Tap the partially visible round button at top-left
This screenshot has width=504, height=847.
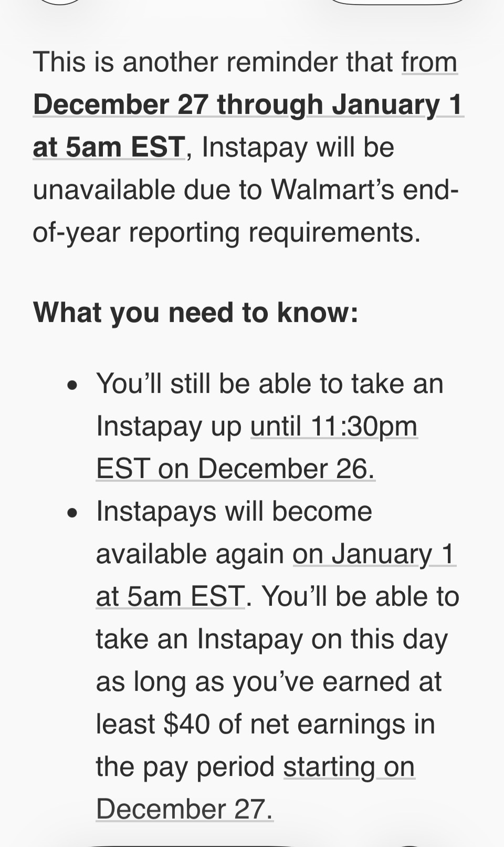60,2
